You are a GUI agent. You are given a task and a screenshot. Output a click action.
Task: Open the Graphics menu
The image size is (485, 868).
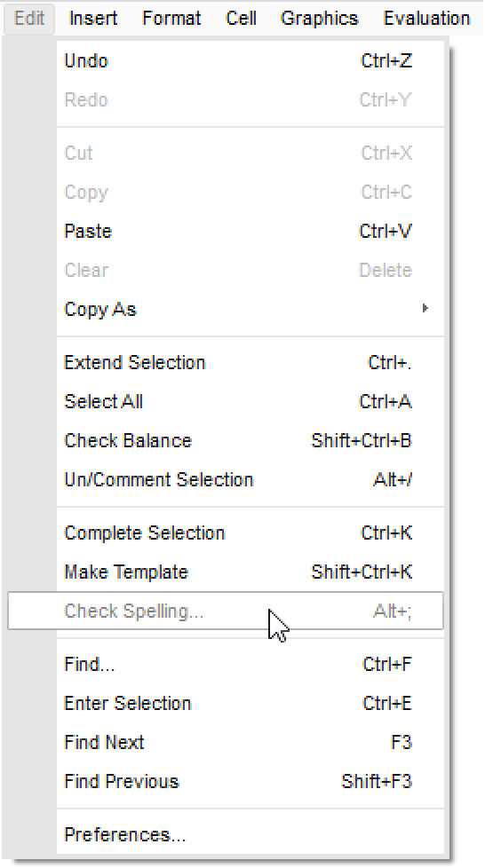click(320, 19)
